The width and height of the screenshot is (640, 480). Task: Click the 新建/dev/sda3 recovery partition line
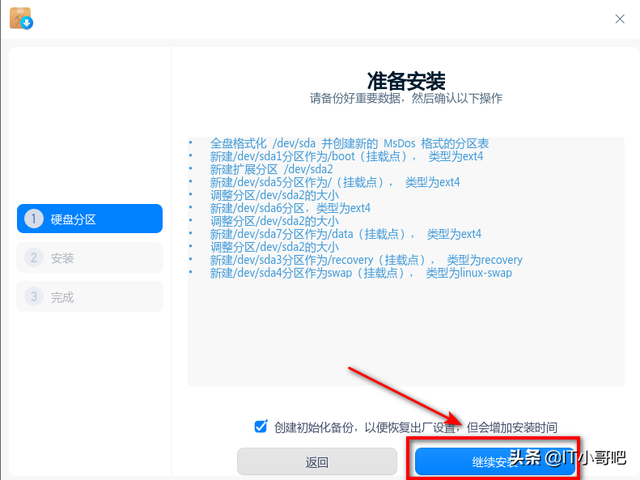pos(366,260)
